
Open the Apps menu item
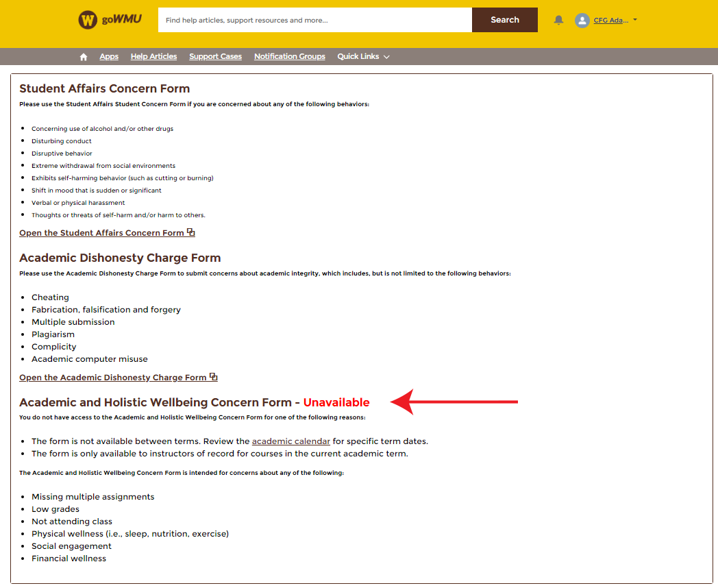coord(109,56)
